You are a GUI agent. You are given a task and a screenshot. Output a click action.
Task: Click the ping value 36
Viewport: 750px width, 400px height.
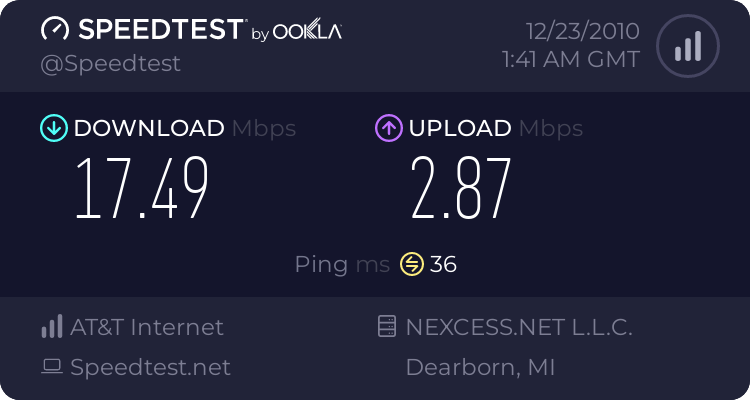pos(443,264)
